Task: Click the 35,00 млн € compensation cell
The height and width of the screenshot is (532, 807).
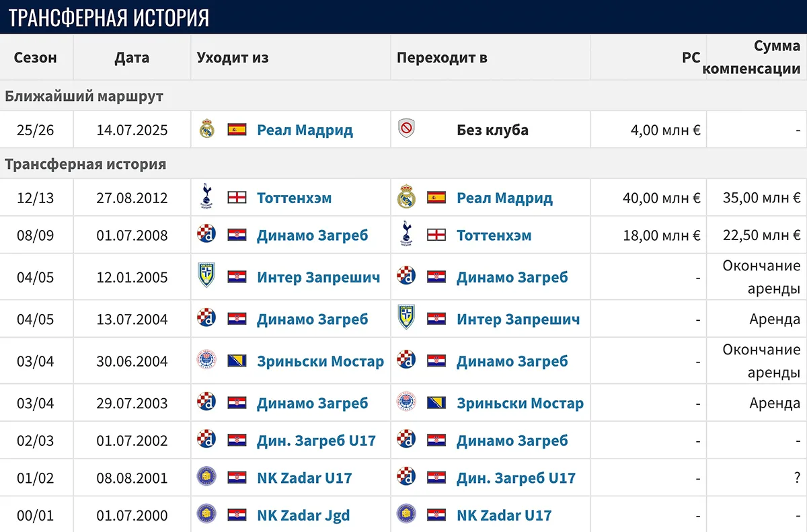Action: click(x=757, y=198)
